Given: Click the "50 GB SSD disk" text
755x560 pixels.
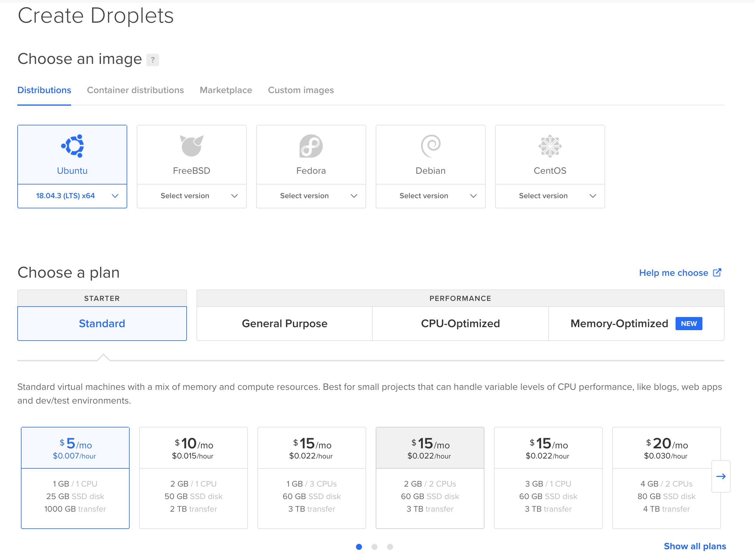Looking at the screenshot, I should pyautogui.click(x=193, y=496).
